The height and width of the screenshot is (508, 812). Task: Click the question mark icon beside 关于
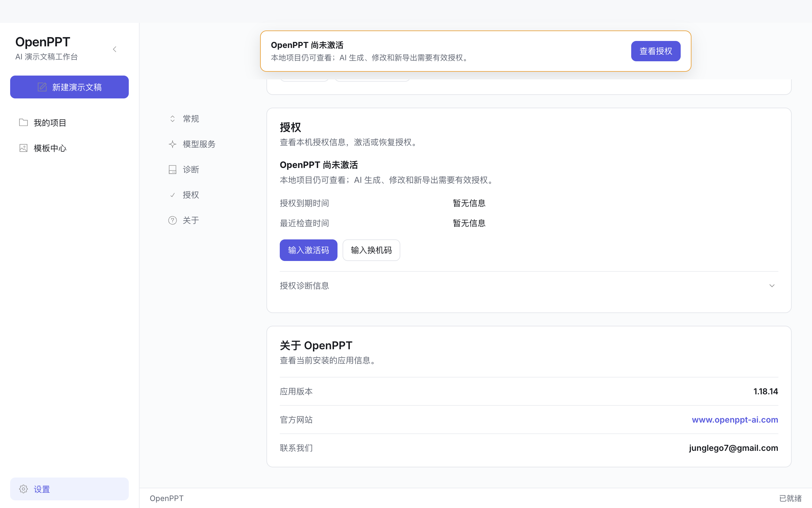click(x=173, y=220)
